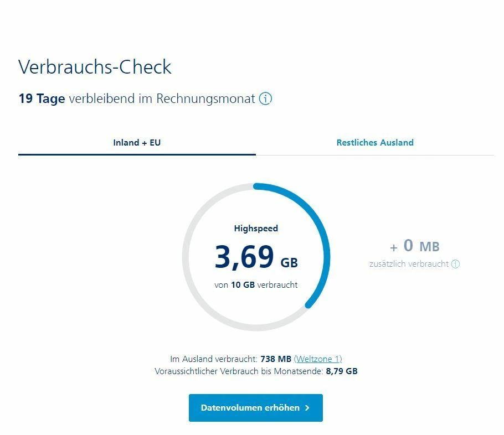Click the 8,79 GB forecast value
The width and height of the screenshot is (504, 435).
tap(342, 371)
